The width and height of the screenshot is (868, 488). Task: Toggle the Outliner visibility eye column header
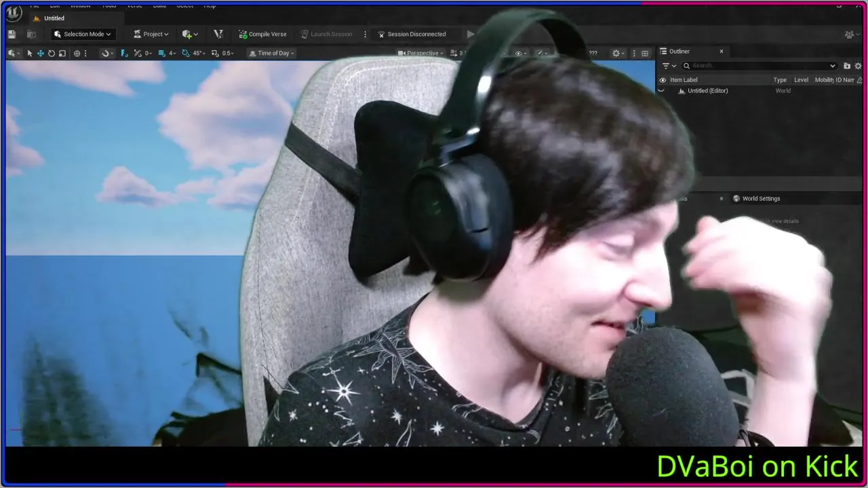(663, 80)
